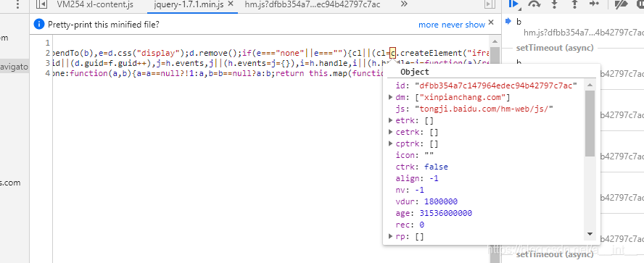Step into next function call
644x263 pixels.
(555, 4)
